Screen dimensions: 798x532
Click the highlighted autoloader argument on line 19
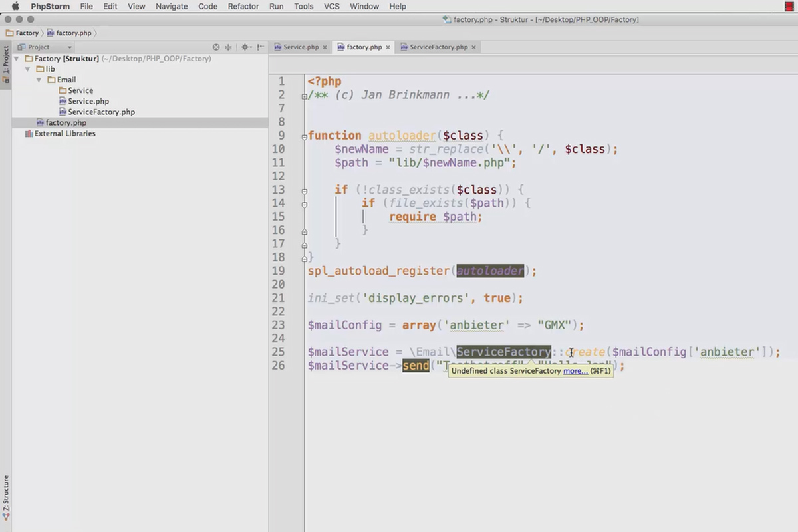click(x=490, y=271)
